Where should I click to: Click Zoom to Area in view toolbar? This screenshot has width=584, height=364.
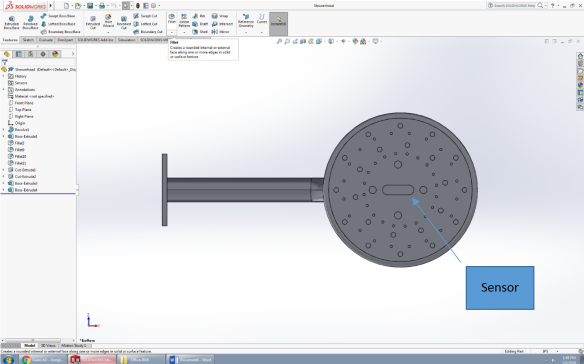pyautogui.click(x=287, y=41)
